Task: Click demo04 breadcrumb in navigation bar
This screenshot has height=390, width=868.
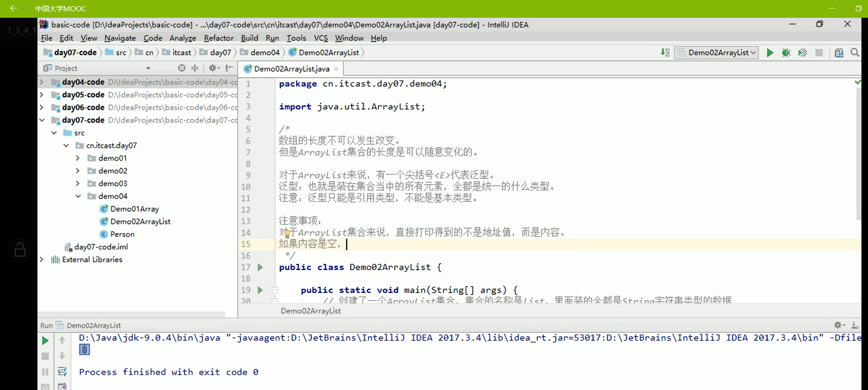Action: point(260,52)
